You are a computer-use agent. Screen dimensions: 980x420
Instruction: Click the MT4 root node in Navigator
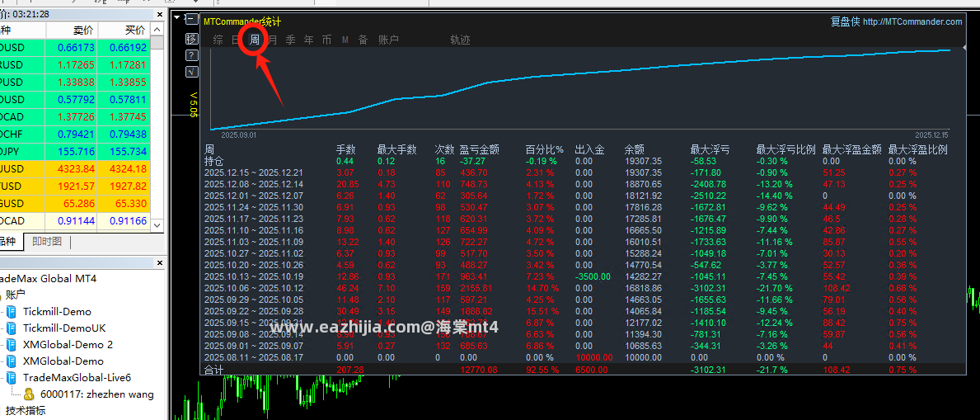pyautogui.click(x=48, y=279)
